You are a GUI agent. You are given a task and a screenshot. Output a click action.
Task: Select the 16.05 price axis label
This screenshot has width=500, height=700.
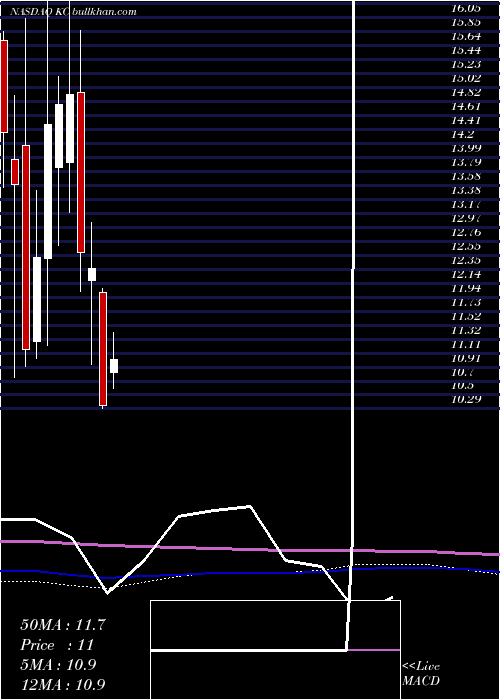(466, 8)
